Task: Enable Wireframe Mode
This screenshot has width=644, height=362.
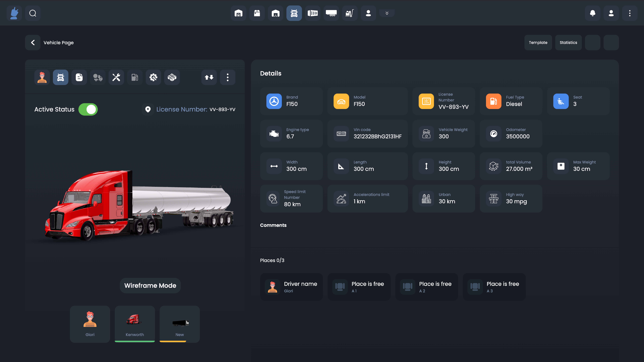Action: [150, 286]
